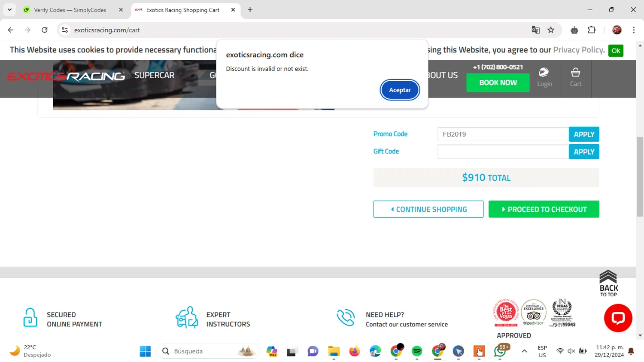Screen dimensions: 644x362
Task: Close the Exotics Racing Shopping Cart tab
Action: click(233, 10)
